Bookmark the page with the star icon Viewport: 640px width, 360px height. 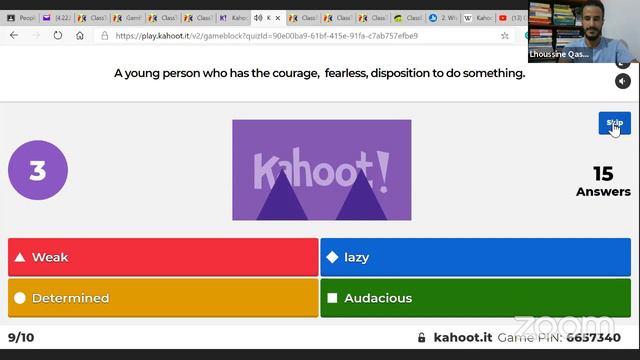point(504,36)
